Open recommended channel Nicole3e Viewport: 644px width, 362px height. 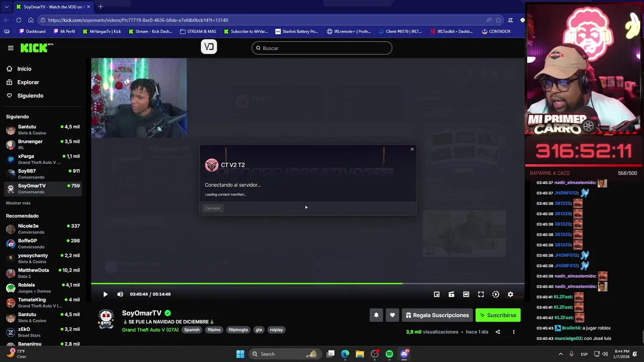[43, 229]
